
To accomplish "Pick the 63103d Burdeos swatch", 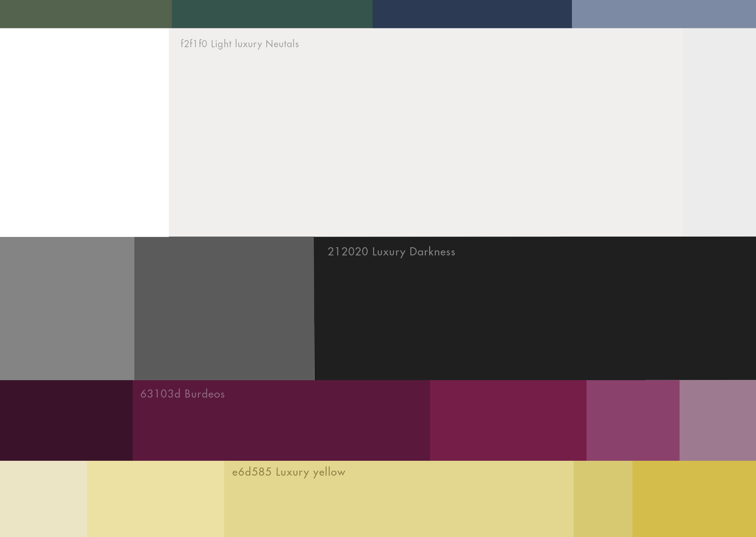I will 281,420.
